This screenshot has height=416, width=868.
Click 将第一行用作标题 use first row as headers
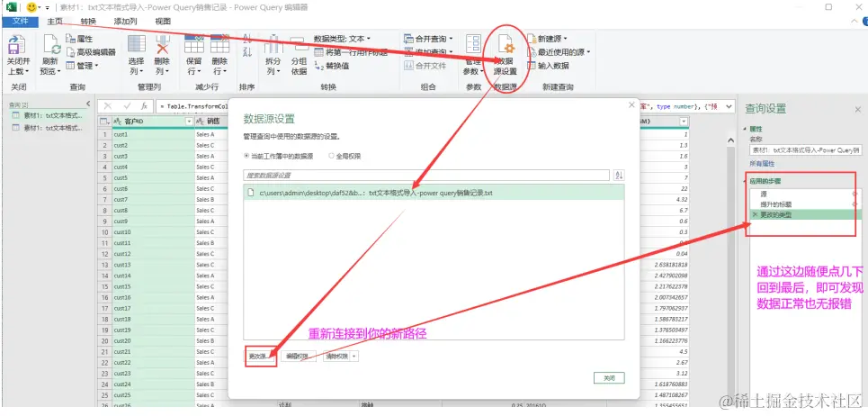click(x=351, y=52)
